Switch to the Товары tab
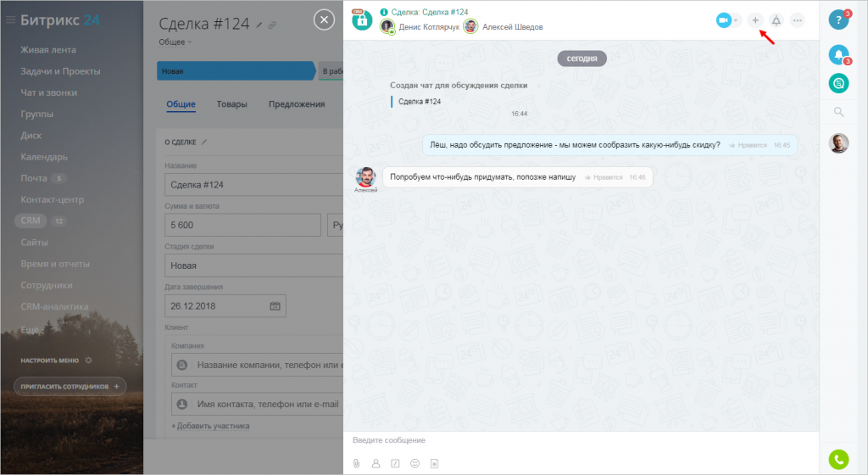868x475 pixels. point(231,104)
